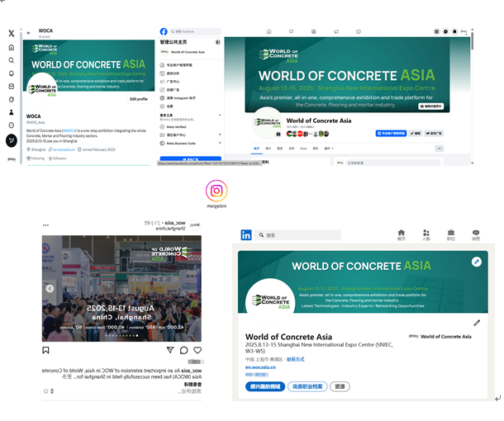Image resolution: width=504 pixels, height=421 pixels.
Task: Open Instagram post three-dot options
Action: 45,225
